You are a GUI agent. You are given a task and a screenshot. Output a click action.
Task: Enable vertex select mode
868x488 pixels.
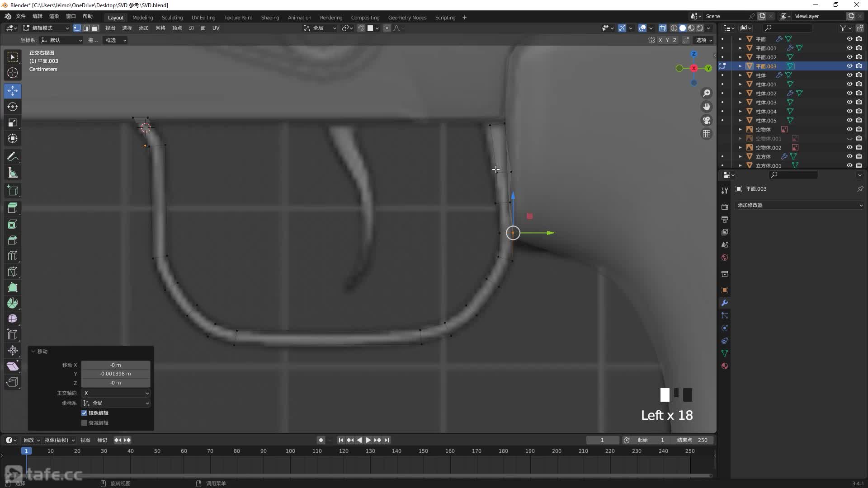point(77,28)
